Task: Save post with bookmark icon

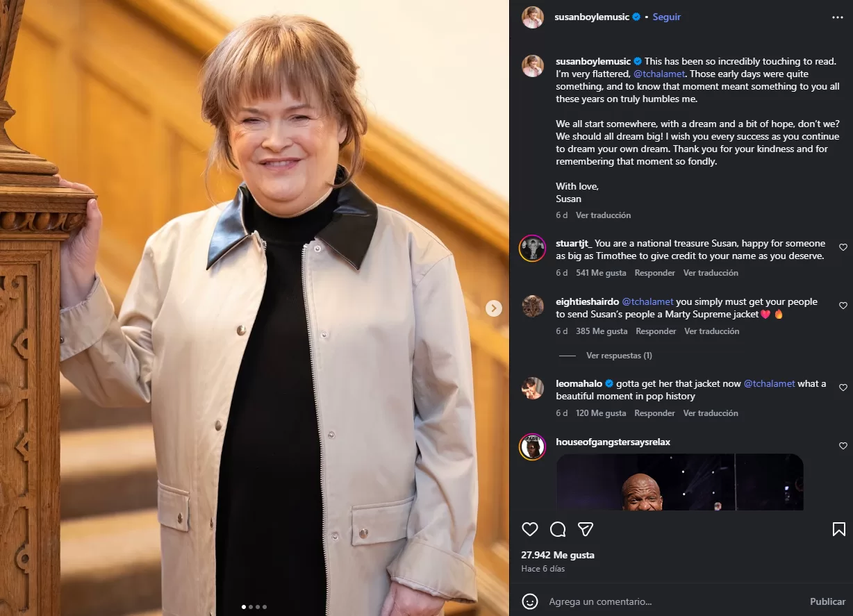Action: click(838, 530)
